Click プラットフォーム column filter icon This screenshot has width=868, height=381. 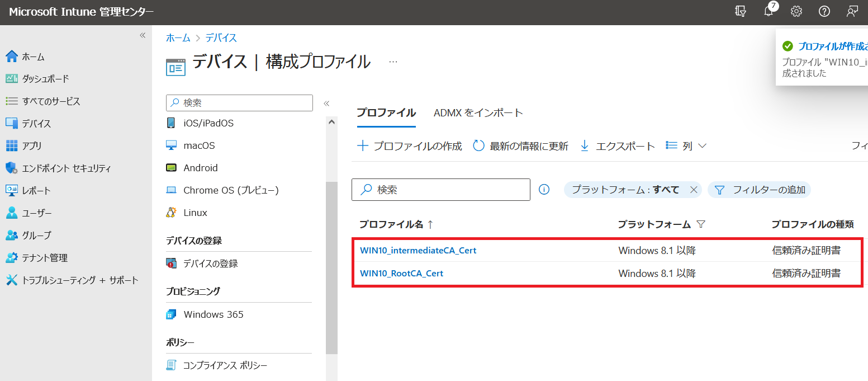point(700,224)
